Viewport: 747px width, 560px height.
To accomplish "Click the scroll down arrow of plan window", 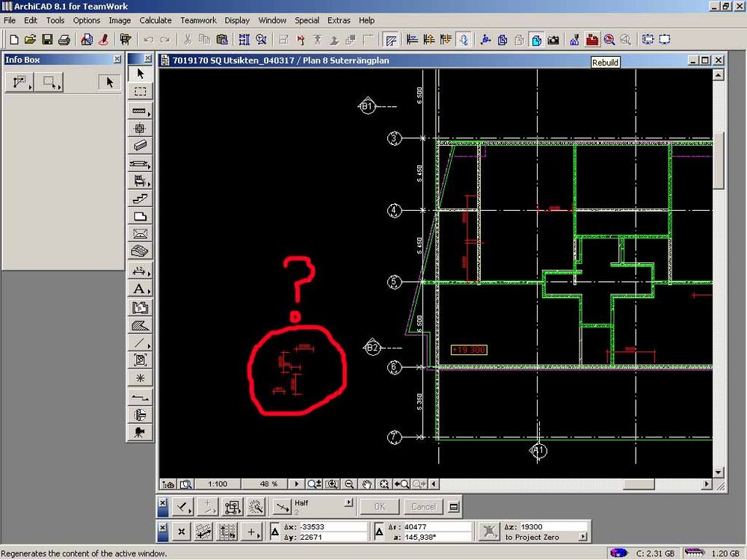I will tap(719, 473).
